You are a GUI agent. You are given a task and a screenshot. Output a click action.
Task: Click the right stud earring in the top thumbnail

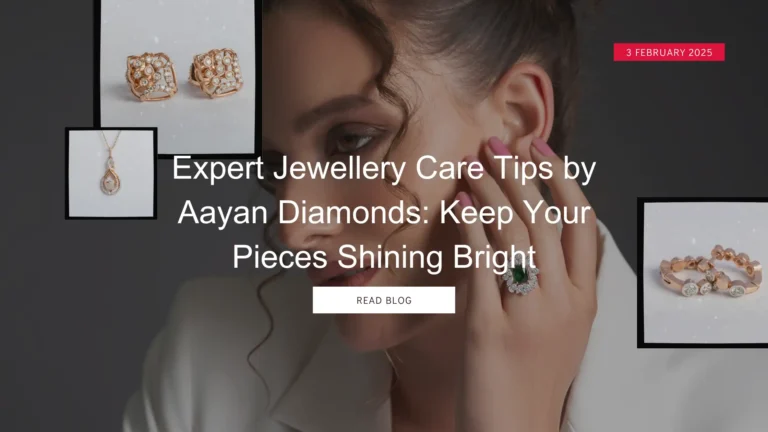pos(216,73)
